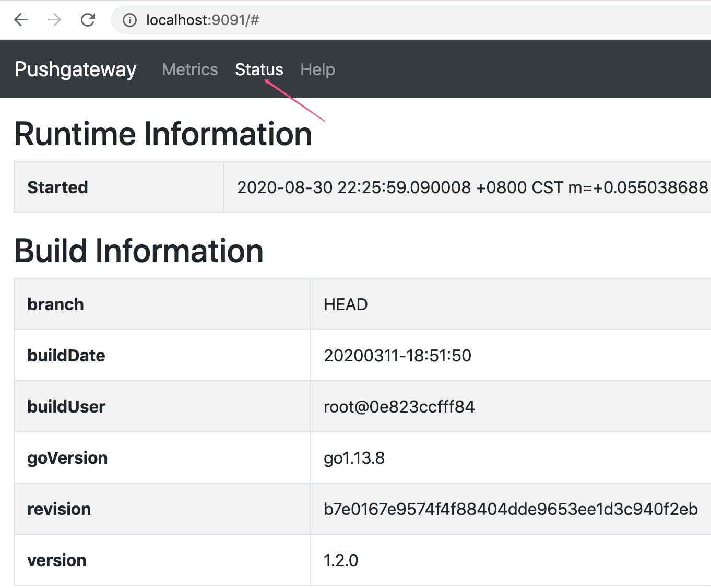Select version value 1.2.0
Screen dimensions: 711x588
pos(341,560)
